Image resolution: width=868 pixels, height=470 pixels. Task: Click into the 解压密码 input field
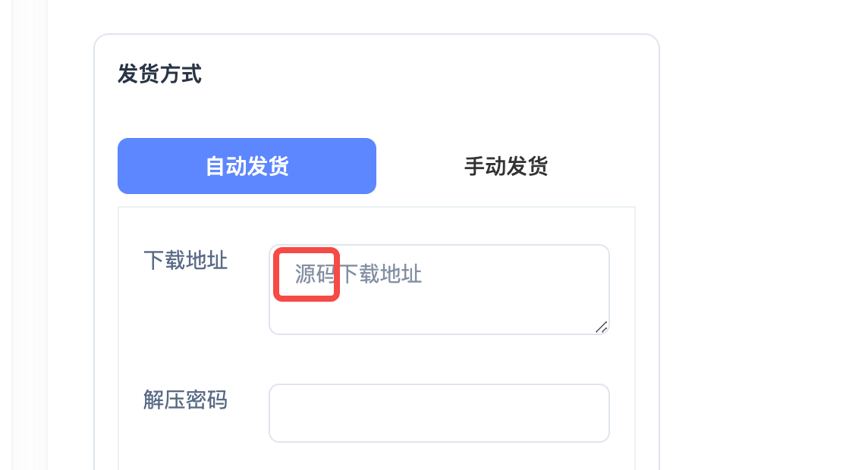coord(439,413)
